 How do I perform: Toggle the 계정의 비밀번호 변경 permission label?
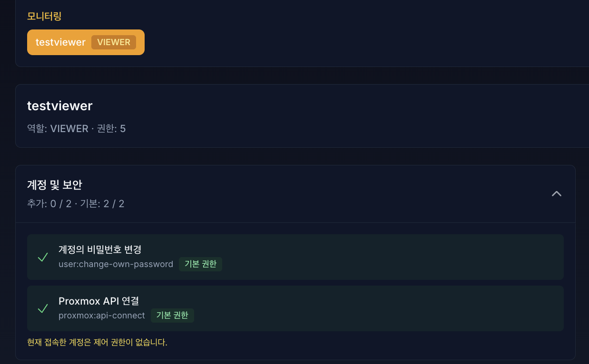coord(100,249)
